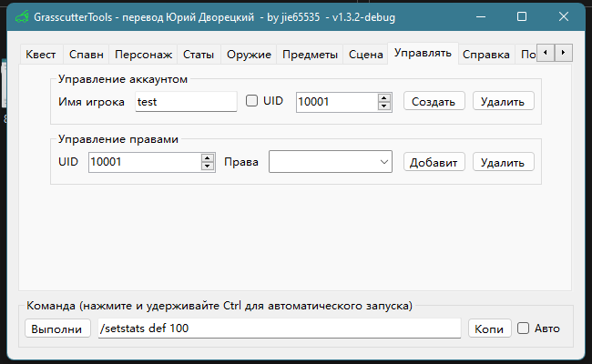Click the command text field with /setstats
The image size is (592, 364).
click(279, 329)
